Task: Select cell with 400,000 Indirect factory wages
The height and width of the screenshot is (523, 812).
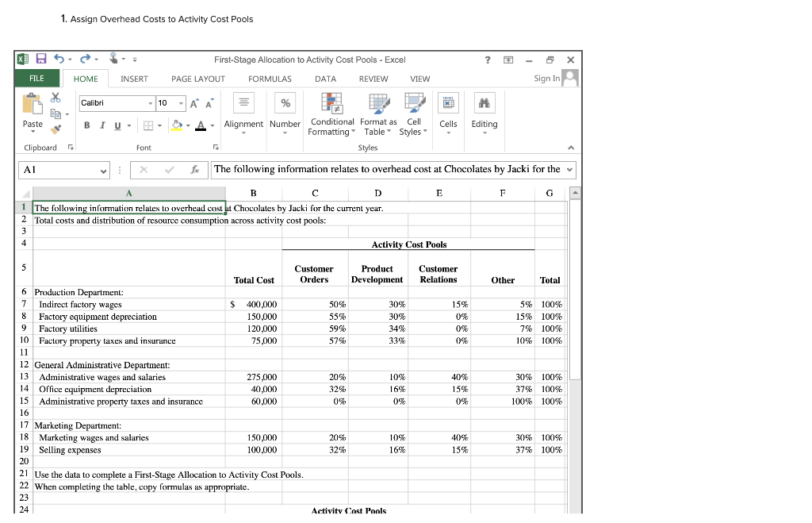Action: [x=253, y=304]
